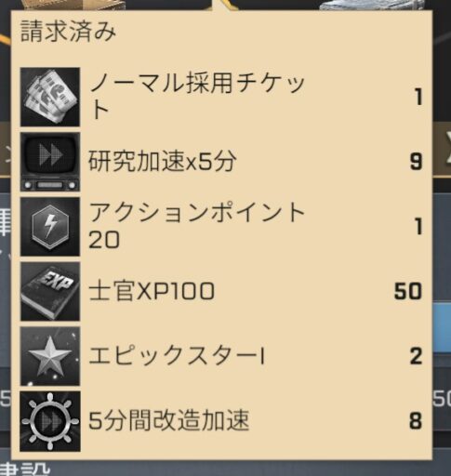The width and height of the screenshot is (451, 476).
Task: Select the research speedup TV icon
Action: [50, 162]
